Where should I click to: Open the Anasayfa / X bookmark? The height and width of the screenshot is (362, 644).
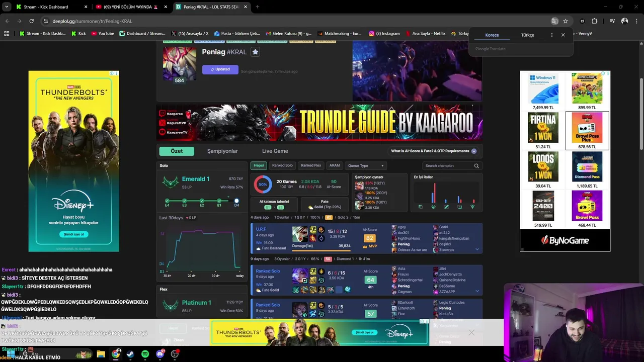(190, 34)
